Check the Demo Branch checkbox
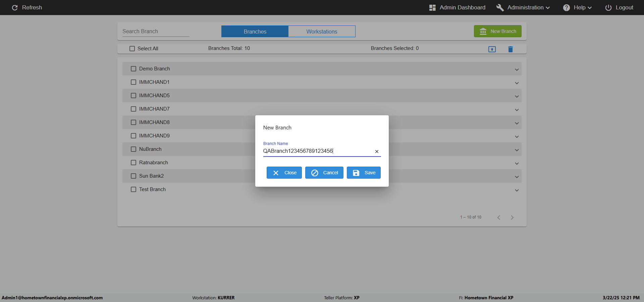The height and width of the screenshot is (302, 644). 133,69
